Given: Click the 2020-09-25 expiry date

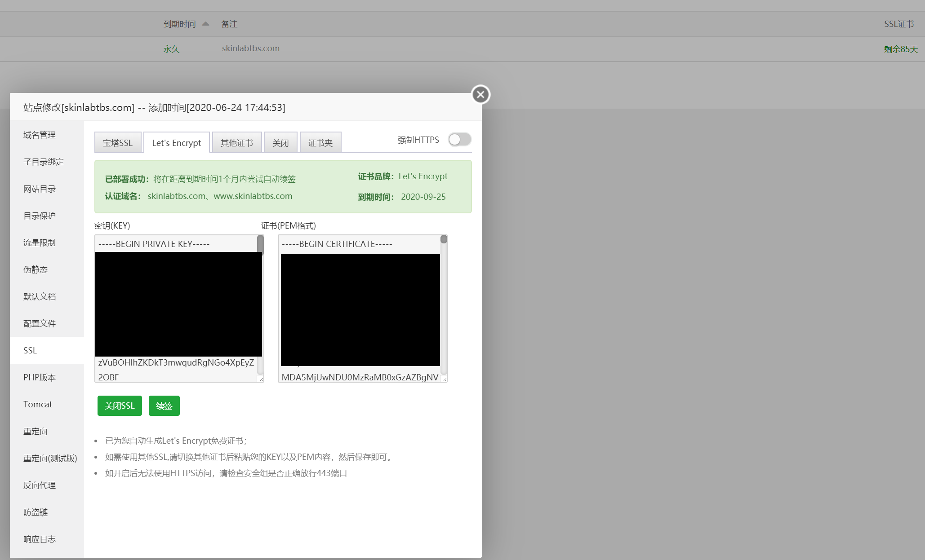Looking at the screenshot, I should (423, 197).
